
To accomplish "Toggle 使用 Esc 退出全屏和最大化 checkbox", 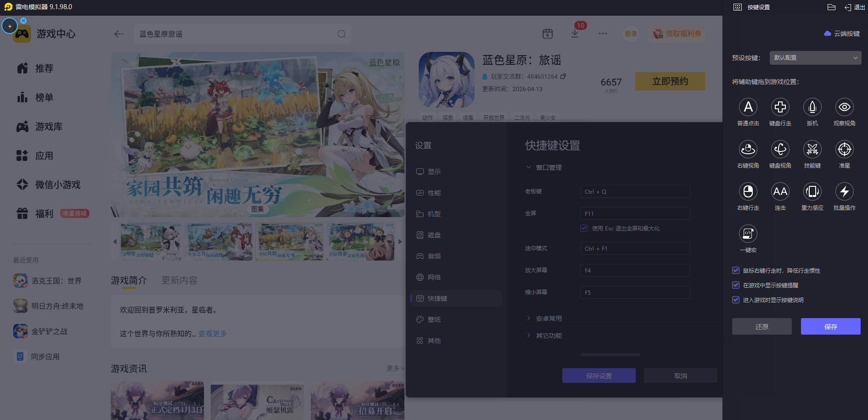I will 584,228.
